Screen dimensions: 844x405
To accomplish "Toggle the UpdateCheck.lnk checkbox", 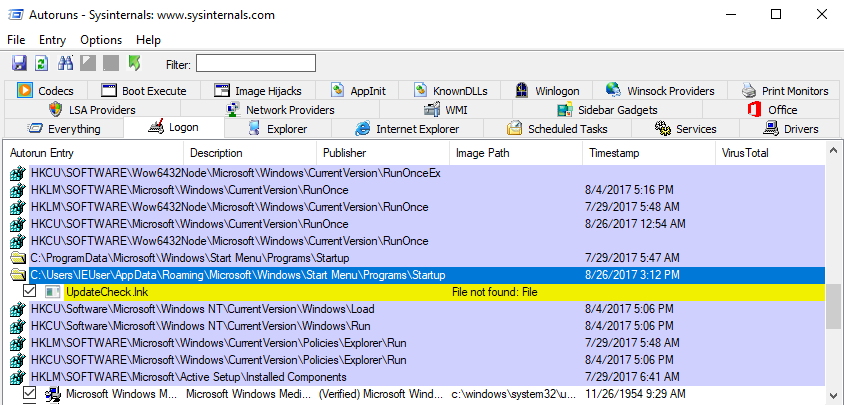I will (x=30, y=292).
